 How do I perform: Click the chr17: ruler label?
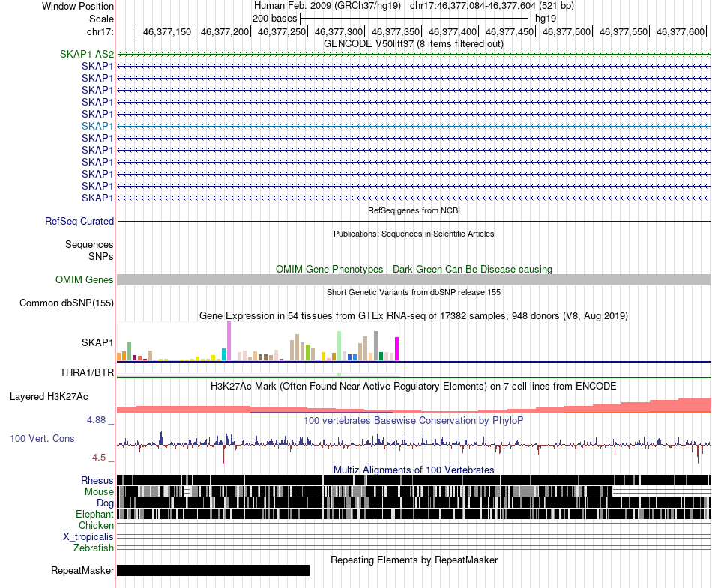point(100,31)
